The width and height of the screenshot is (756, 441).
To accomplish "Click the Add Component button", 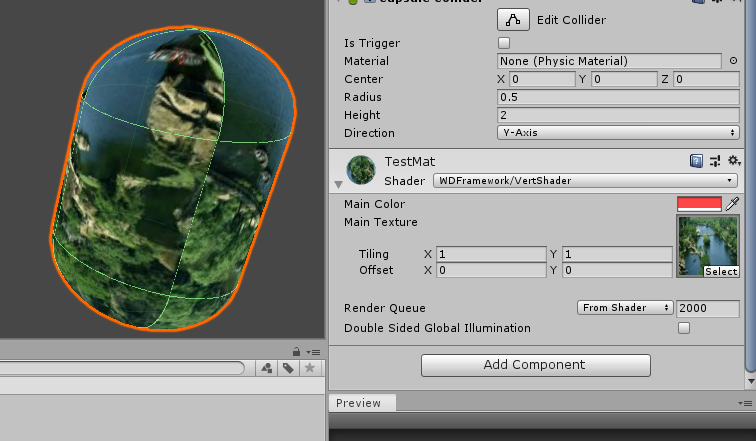I will click(x=536, y=365).
